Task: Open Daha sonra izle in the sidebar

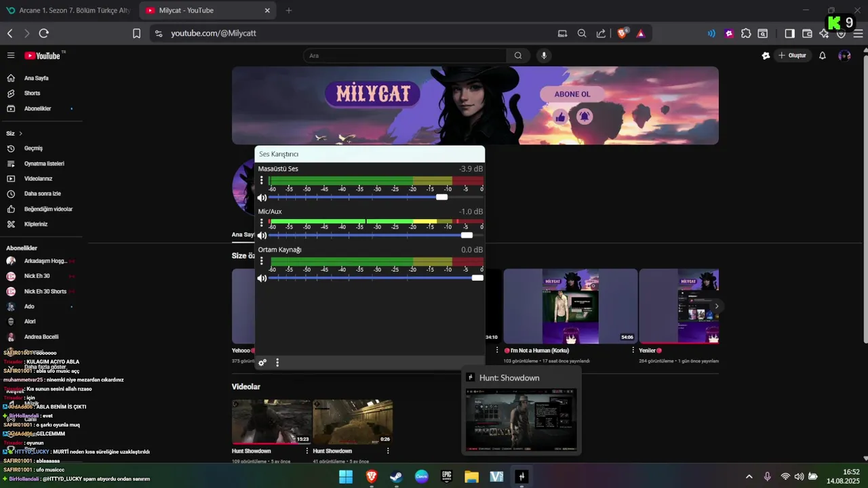Action: pyautogui.click(x=41, y=194)
